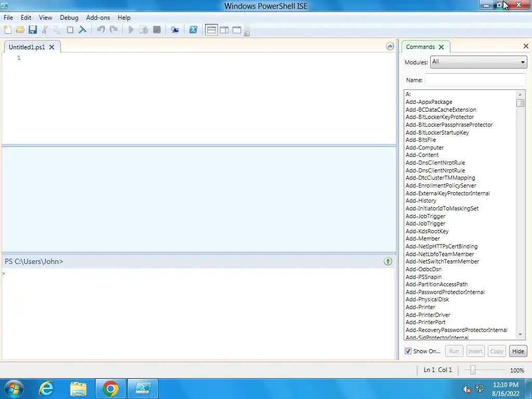Create a new script with New icon
Screen dimensions: 532x399
7,30
